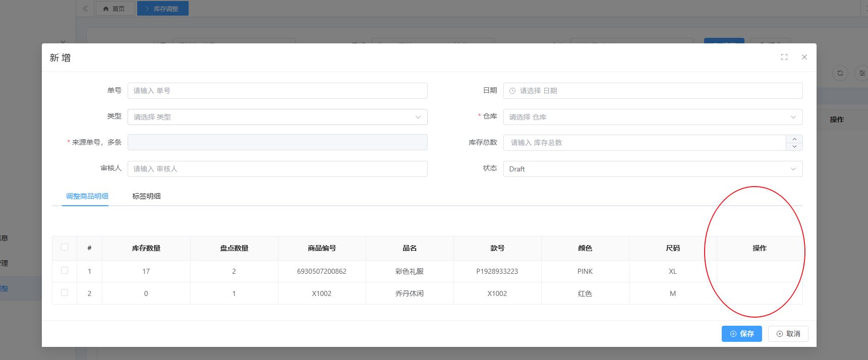
Task: Click the fullscreen icon in dialog header
Action: (x=784, y=57)
